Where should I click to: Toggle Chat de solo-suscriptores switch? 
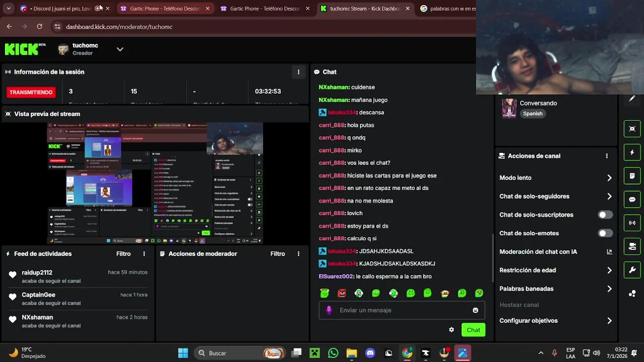point(605,215)
